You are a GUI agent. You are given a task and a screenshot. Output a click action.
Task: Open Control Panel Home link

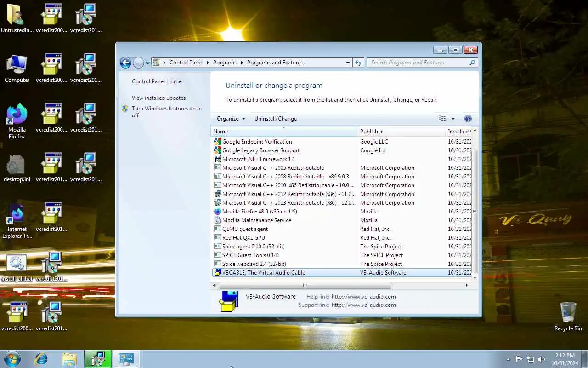click(157, 81)
